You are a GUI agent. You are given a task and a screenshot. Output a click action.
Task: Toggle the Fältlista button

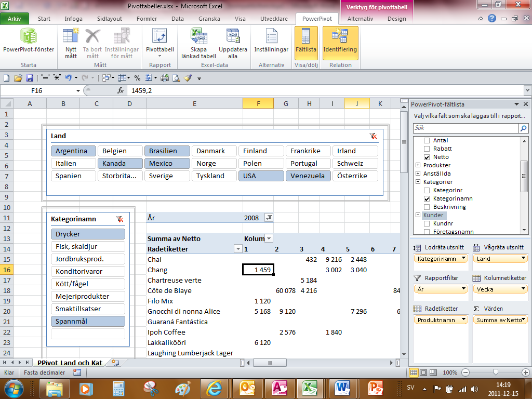306,43
